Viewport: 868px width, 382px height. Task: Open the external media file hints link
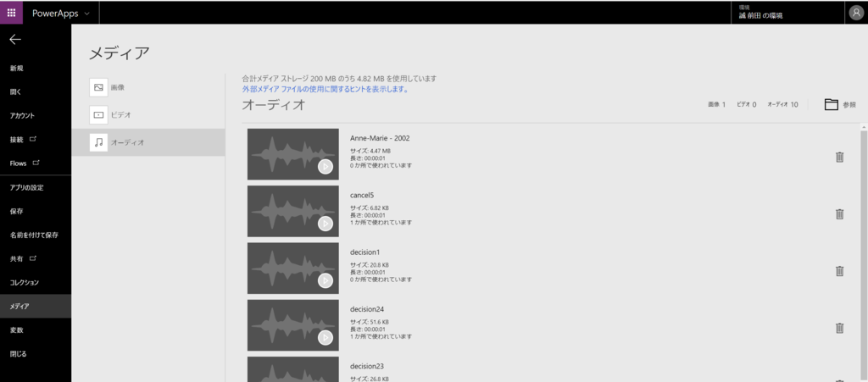tap(325, 89)
